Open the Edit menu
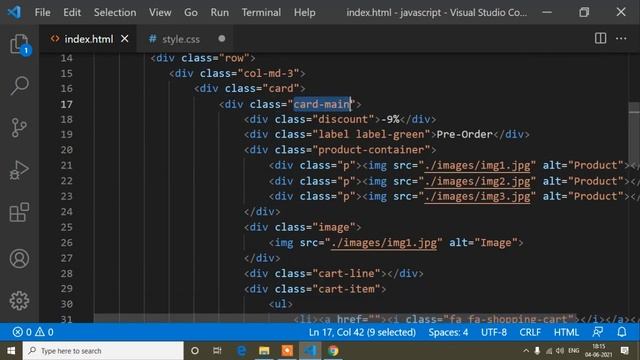The image size is (640, 360). point(72,12)
